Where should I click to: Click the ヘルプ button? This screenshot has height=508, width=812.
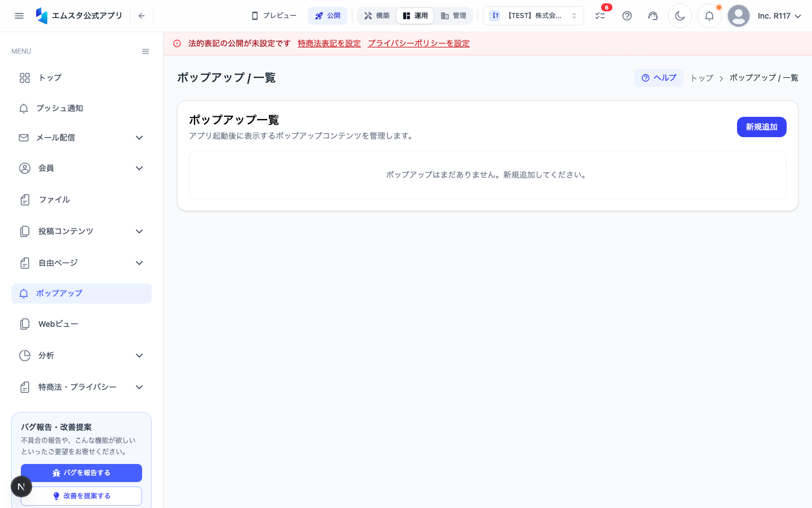click(x=659, y=78)
